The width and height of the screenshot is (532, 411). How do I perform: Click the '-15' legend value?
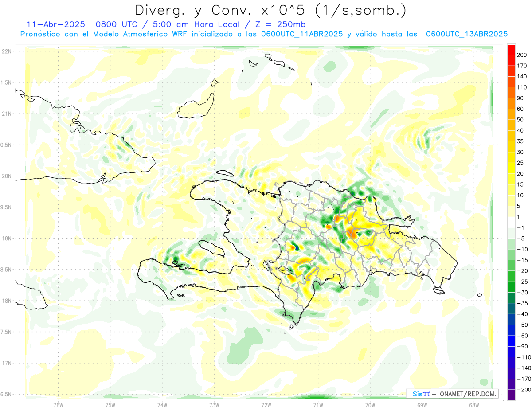point(523,260)
